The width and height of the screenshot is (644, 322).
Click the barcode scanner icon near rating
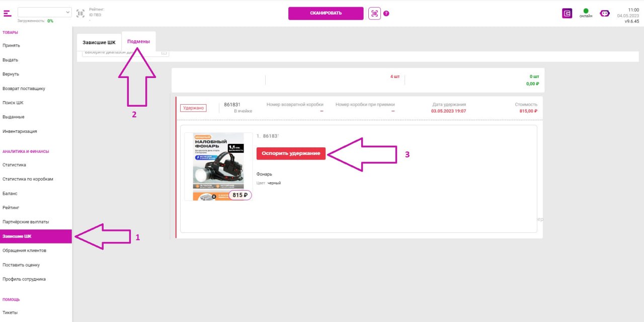pos(80,14)
